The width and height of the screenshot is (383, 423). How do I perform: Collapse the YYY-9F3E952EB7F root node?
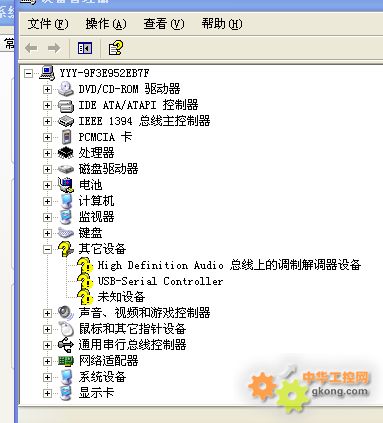pyautogui.click(x=29, y=73)
